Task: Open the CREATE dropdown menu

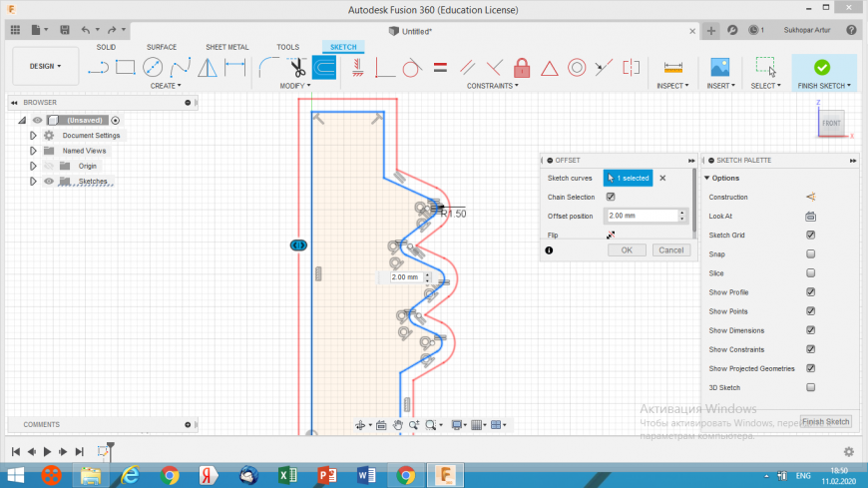Action: click(x=166, y=86)
